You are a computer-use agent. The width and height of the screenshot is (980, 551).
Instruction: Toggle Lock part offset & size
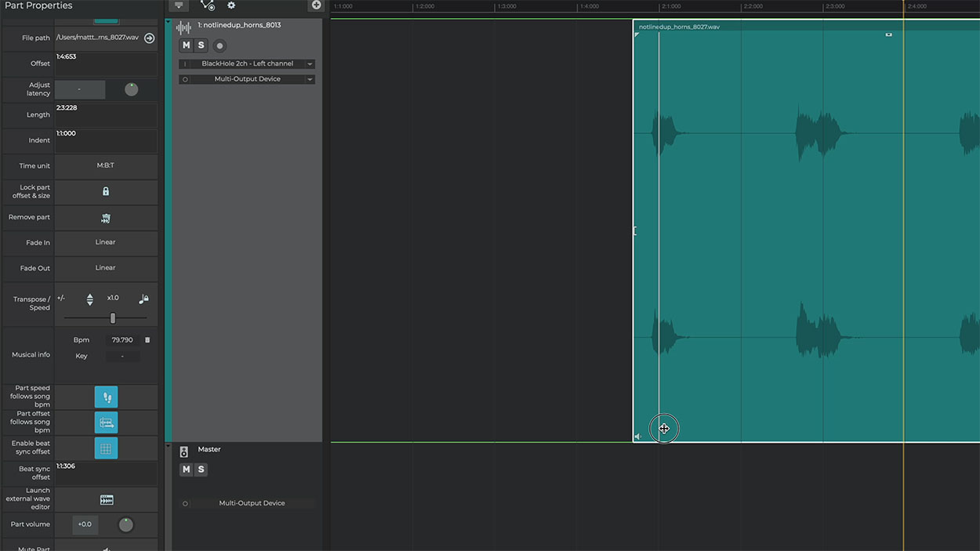(106, 191)
